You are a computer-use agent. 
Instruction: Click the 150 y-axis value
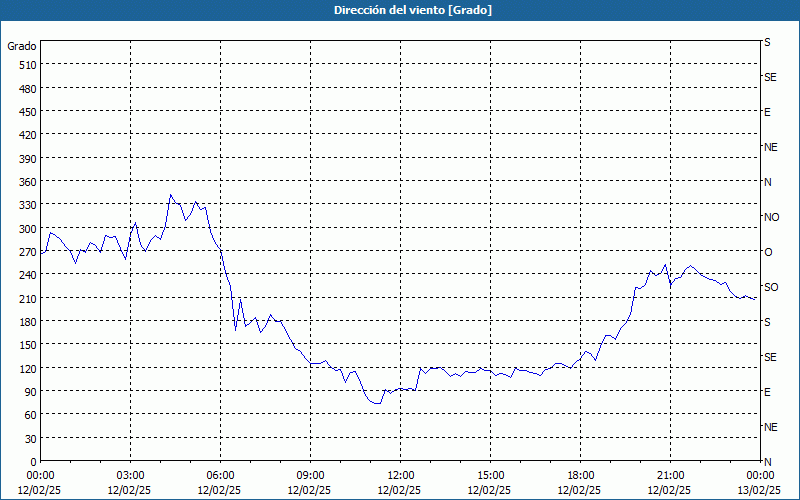28,345
